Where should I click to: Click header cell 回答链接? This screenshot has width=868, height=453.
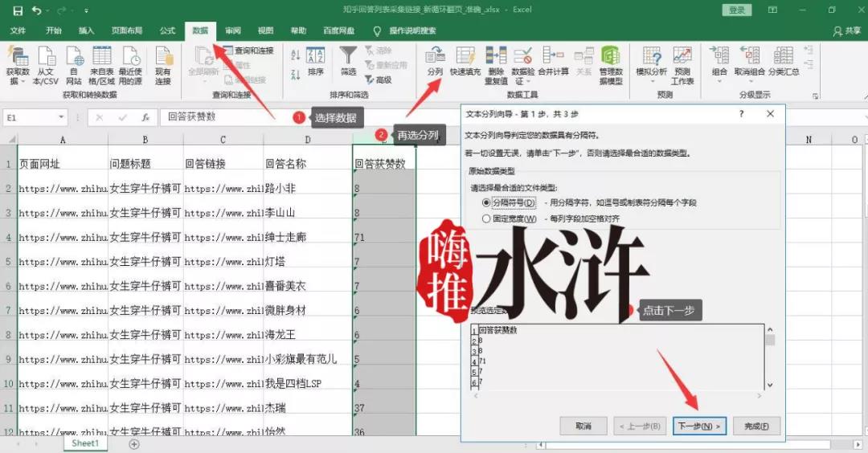point(223,163)
